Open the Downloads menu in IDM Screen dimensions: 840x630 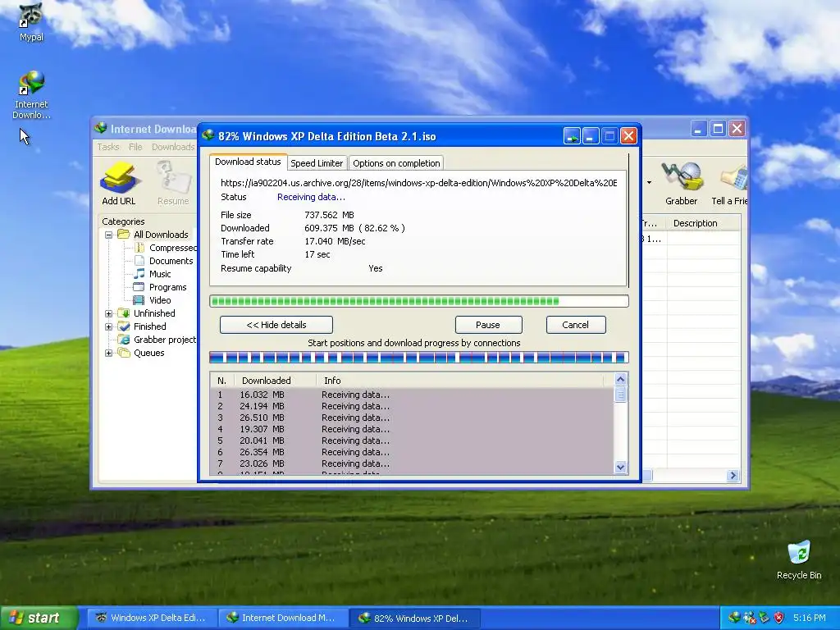[173, 147]
